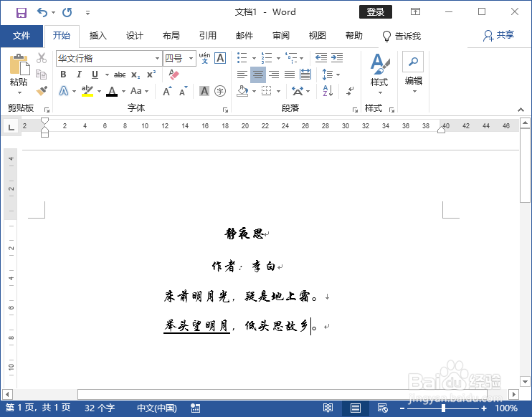Image resolution: width=532 pixels, height=417 pixels.
Task: Click the 32 个字 word count
Action: click(x=100, y=408)
